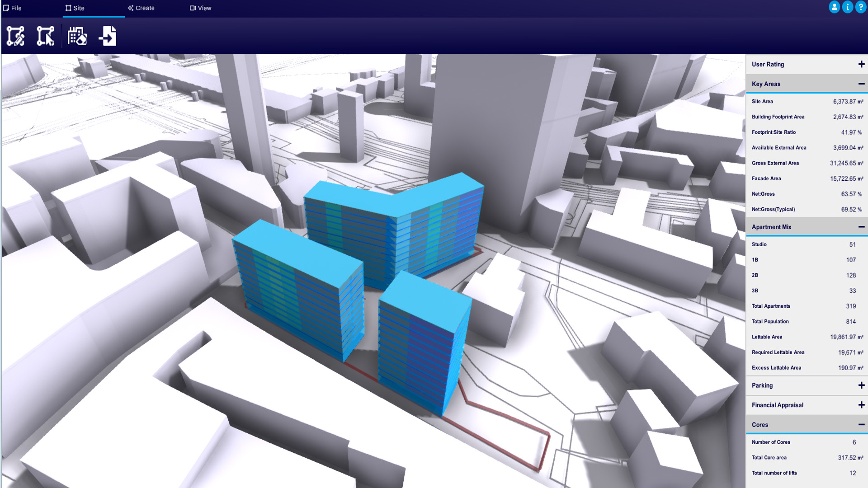
Task: Collapse the Cores section
Action: pyautogui.click(x=861, y=424)
